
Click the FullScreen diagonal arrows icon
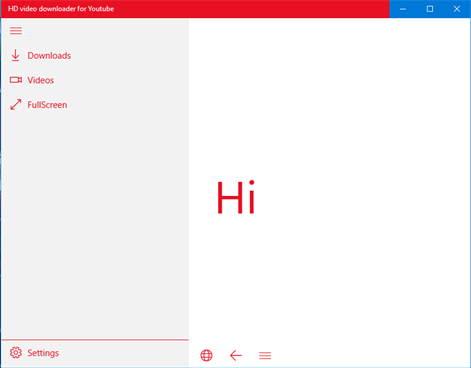coord(16,105)
